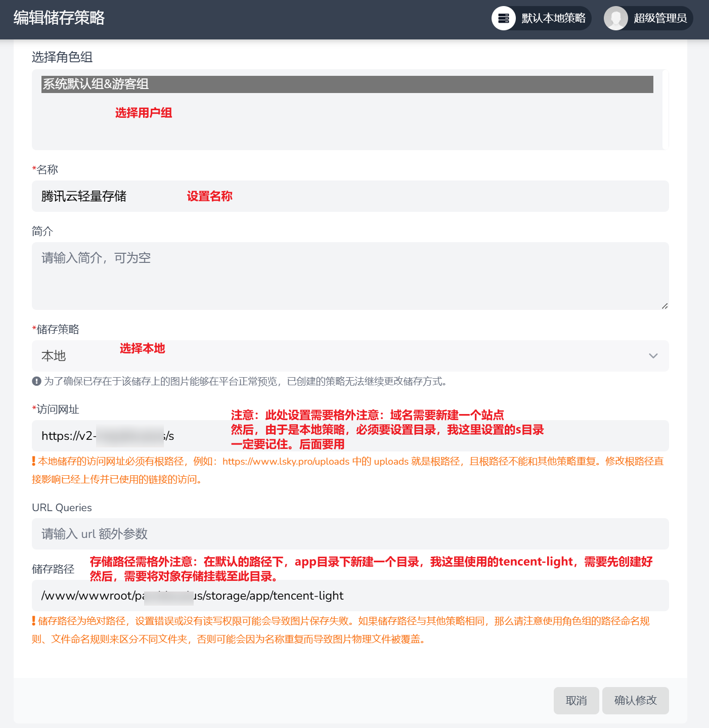709x728 pixels.
Task: Click into the 简介 description textarea
Action: pos(349,276)
